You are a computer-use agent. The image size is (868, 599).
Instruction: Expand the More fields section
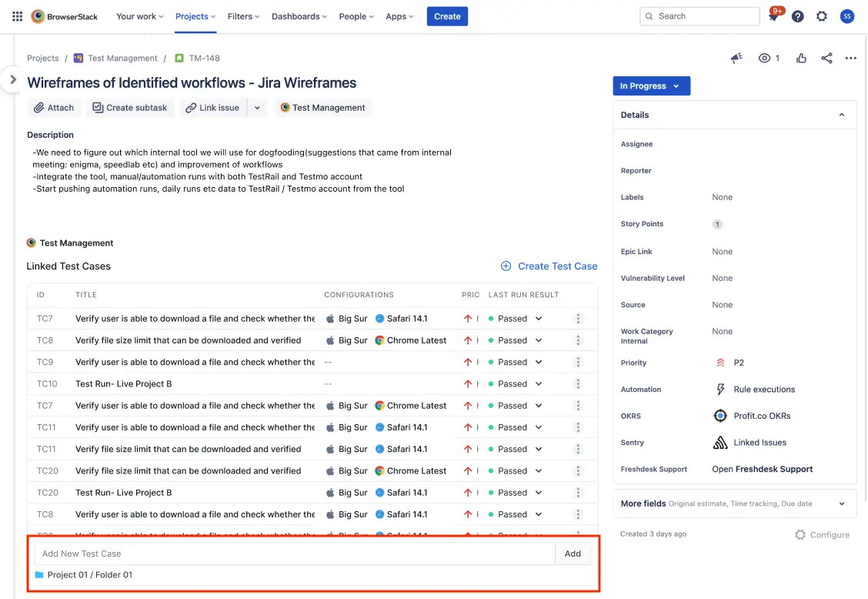842,504
